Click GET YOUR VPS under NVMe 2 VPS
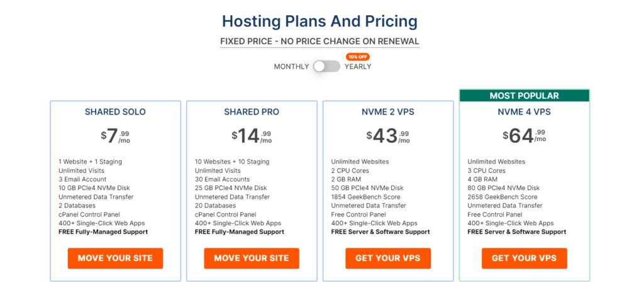Viewport: 644px width, 290px height. (x=388, y=259)
